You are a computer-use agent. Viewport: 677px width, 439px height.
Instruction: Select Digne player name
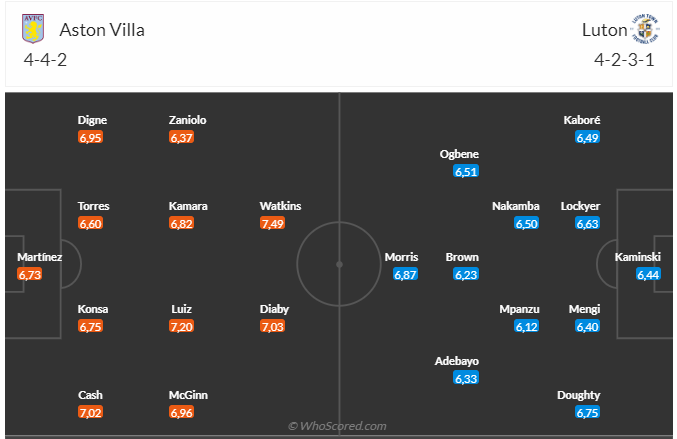tap(93, 120)
